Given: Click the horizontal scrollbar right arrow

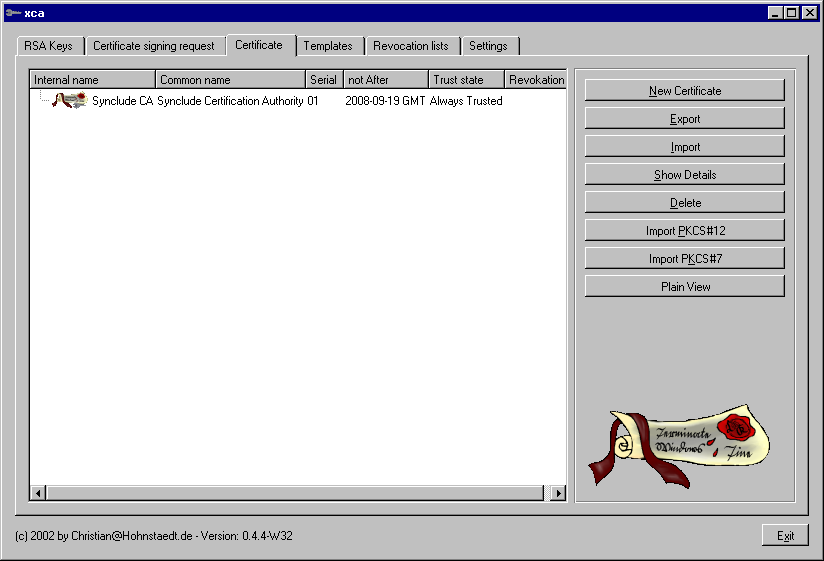Looking at the screenshot, I should (x=558, y=493).
